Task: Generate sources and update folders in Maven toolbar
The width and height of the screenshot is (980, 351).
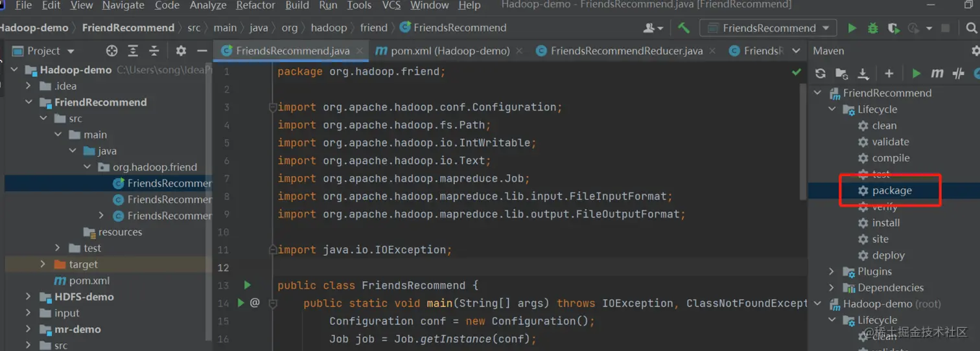Action: [x=841, y=73]
